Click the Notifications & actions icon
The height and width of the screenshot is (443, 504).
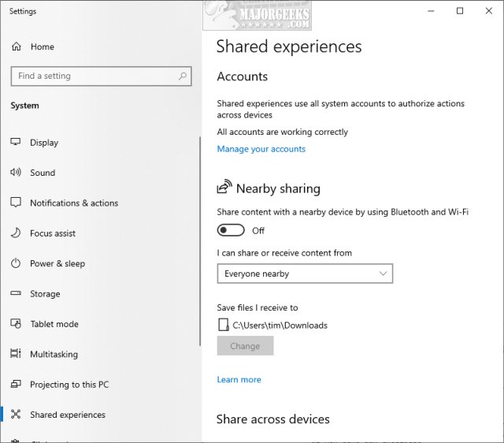pyautogui.click(x=15, y=203)
